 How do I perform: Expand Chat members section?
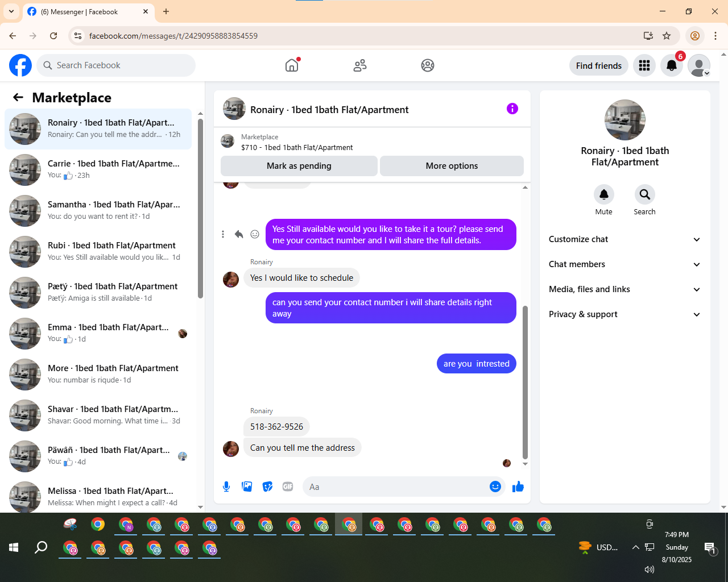click(x=625, y=264)
